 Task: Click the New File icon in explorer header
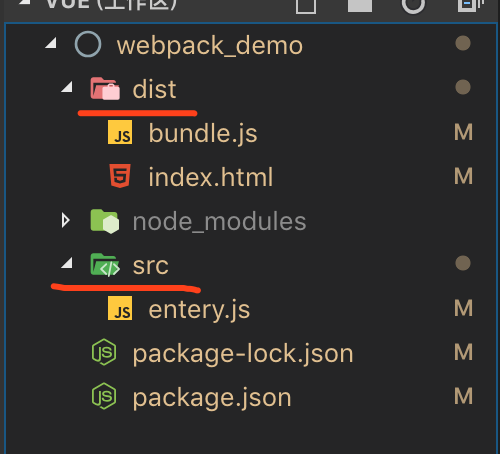pos(306,6)
